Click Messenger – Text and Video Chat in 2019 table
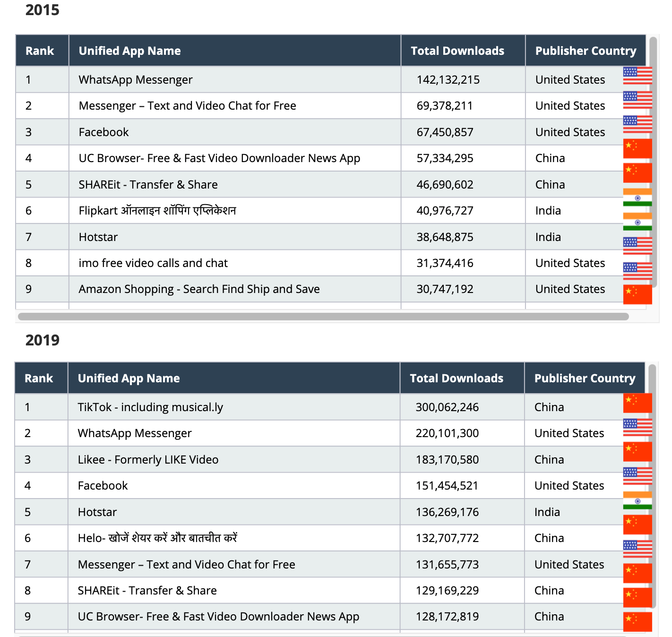The width and height of the screenshot is (672, 637). click(x=186, y=565)
